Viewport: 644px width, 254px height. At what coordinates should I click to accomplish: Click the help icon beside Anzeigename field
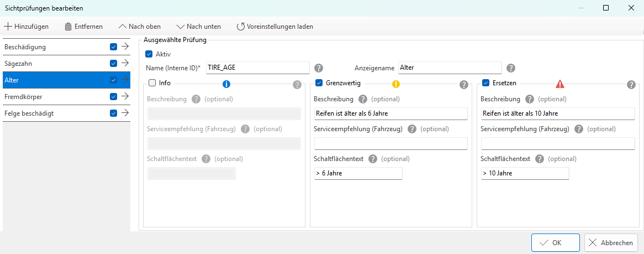pyautogui.click(x=511, y=68)
